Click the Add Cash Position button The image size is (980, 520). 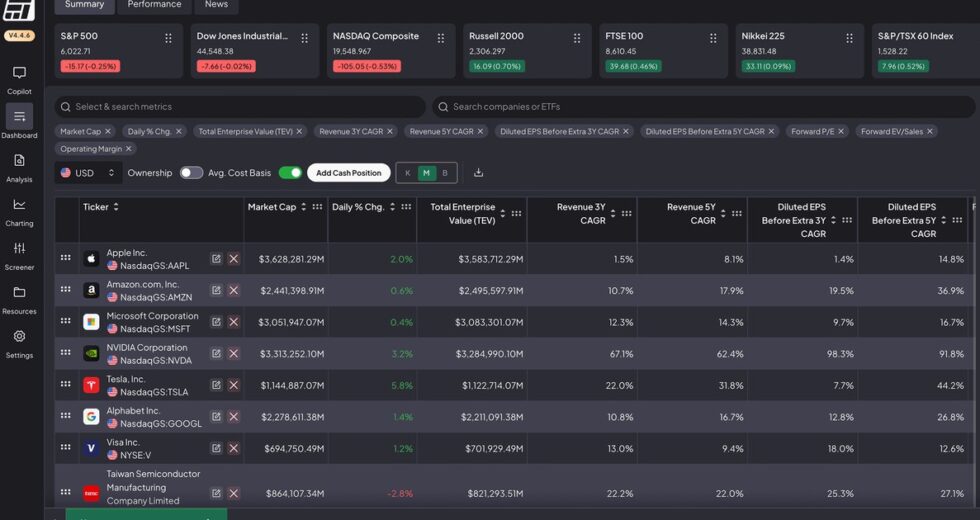click(x=348, y=172)
